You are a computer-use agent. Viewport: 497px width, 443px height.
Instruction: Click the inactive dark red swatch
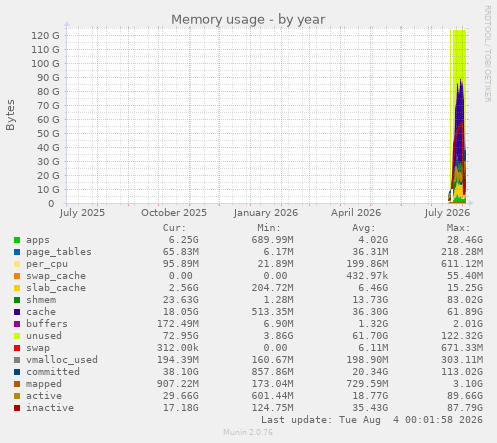17,408
